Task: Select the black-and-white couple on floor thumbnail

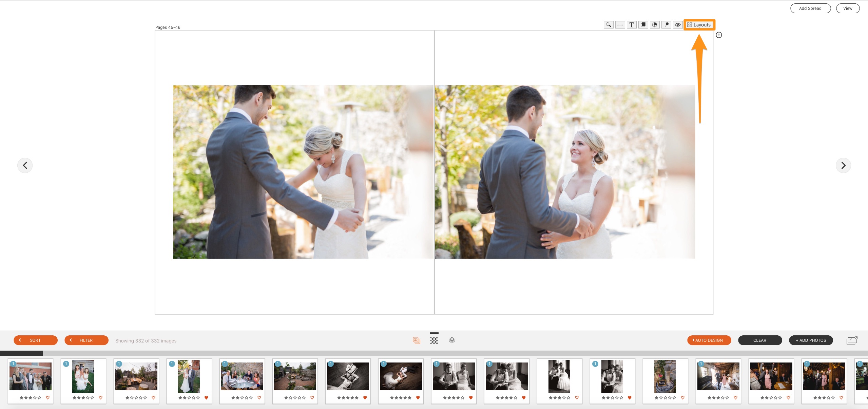Action: (348, 376)
